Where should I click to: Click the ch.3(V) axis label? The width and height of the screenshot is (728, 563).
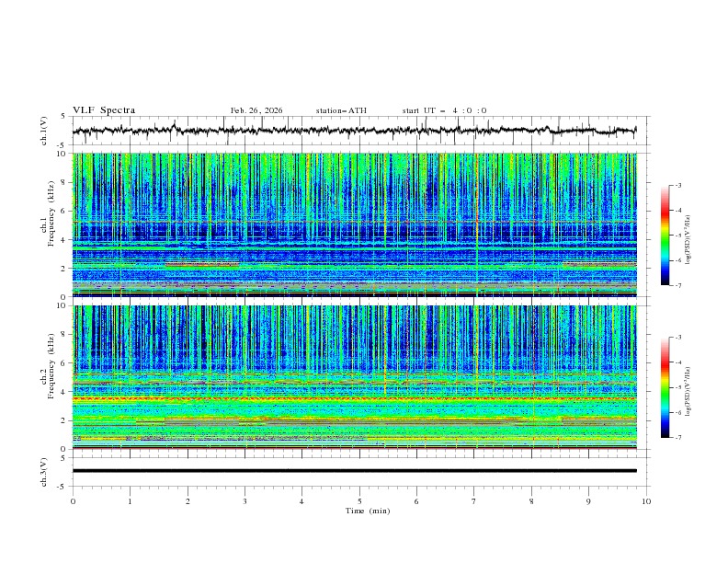[x=46, y=471]
